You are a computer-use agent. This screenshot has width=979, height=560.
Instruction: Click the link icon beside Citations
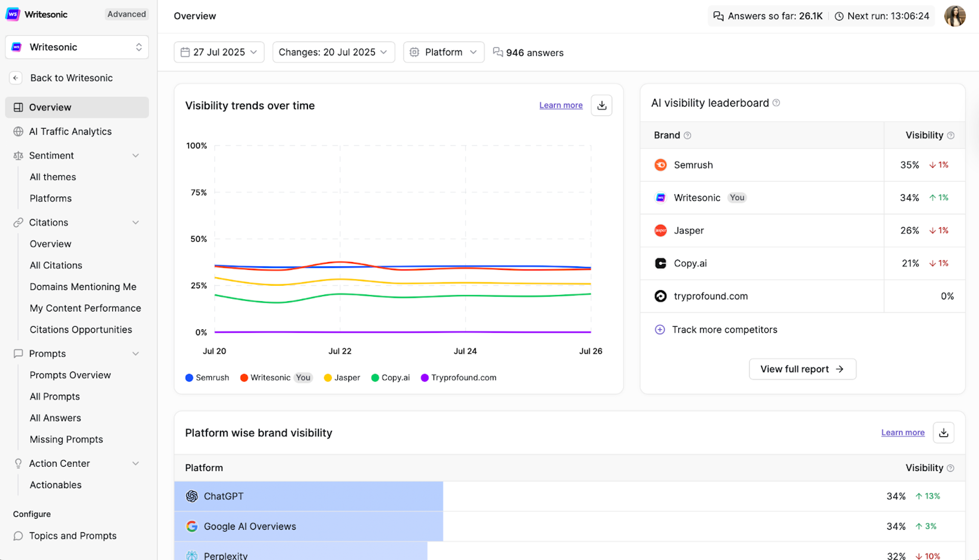click(18, 223)
